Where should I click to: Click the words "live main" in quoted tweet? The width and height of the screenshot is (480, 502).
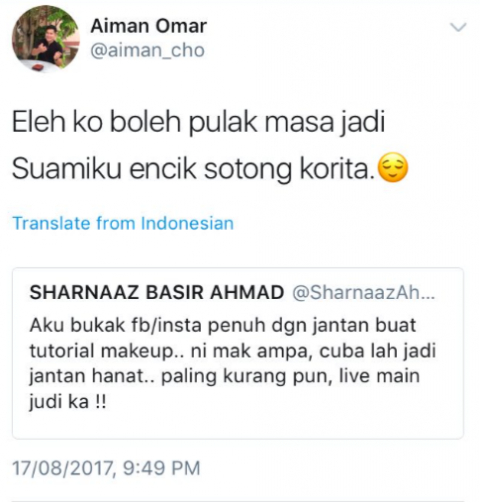(379, 376)
